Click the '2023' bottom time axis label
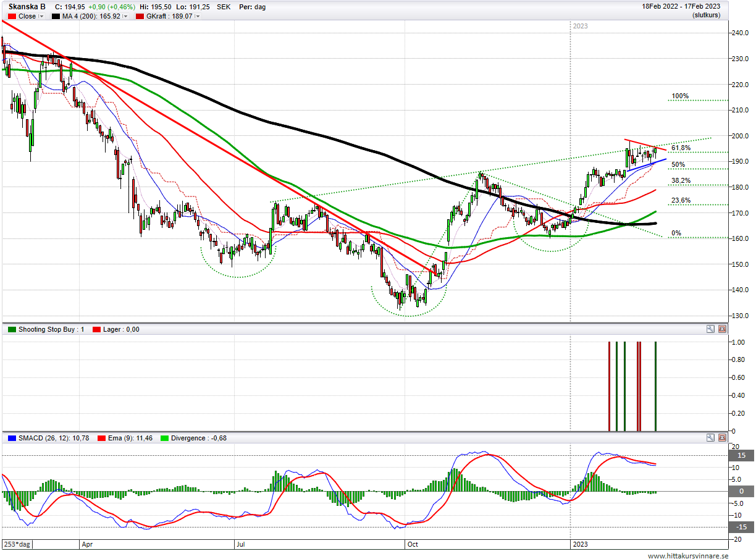This screenshot has width=756, height=559. pyautogui.click(x=581, y=545)
